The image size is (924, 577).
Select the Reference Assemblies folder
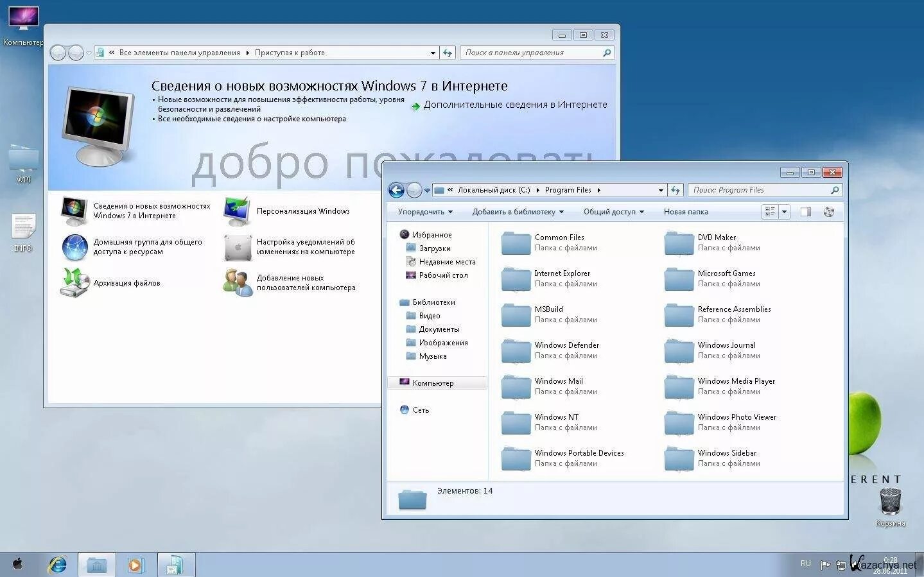pyautogui.click(x=718, y=314)
